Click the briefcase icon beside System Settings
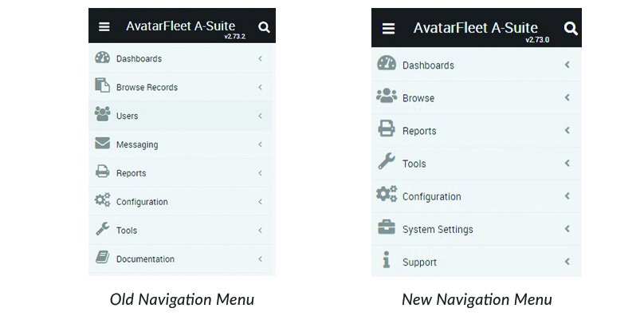Viewport: 644px width, 316px height. (x=387, y=227)
